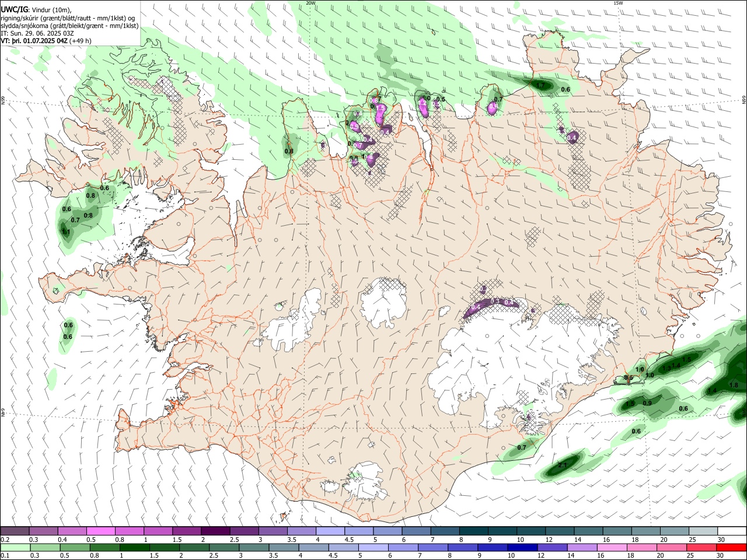Click the UWC/IG Vindur (10m) title line

point(36,9)
